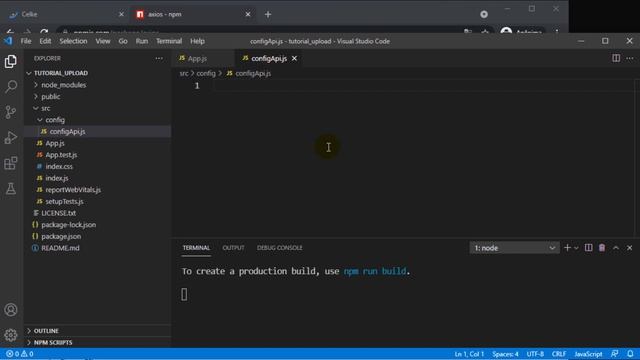
Task: Open new terminal launch profile dropdown arrow
Action: 576,248
